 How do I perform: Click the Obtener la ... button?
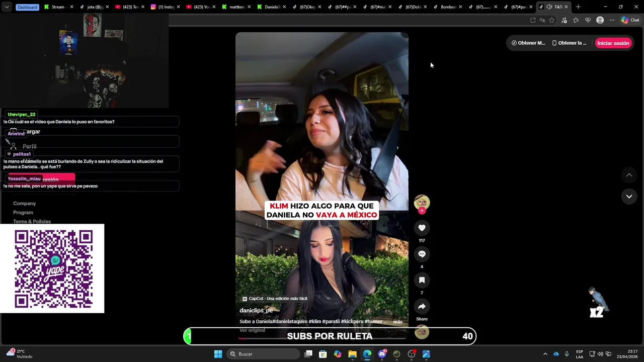coord(569,43)
